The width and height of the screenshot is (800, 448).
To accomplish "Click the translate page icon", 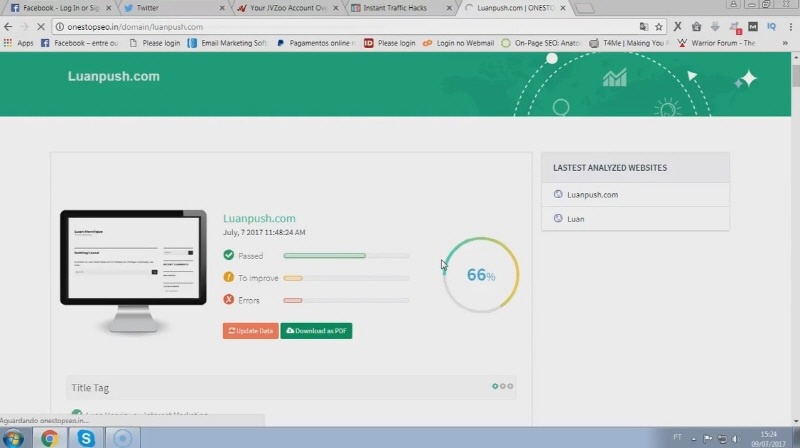I will coord(644,27).
